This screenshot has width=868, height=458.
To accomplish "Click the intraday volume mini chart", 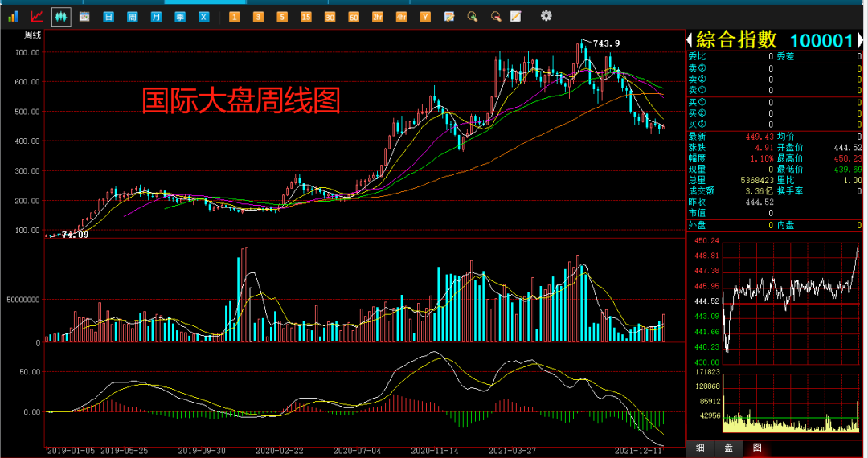I will pyautogui.click(x=791, y=403).
